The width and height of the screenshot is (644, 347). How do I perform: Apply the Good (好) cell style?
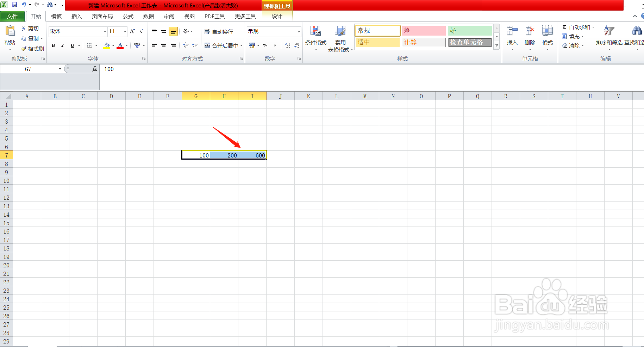click(470, 31)
